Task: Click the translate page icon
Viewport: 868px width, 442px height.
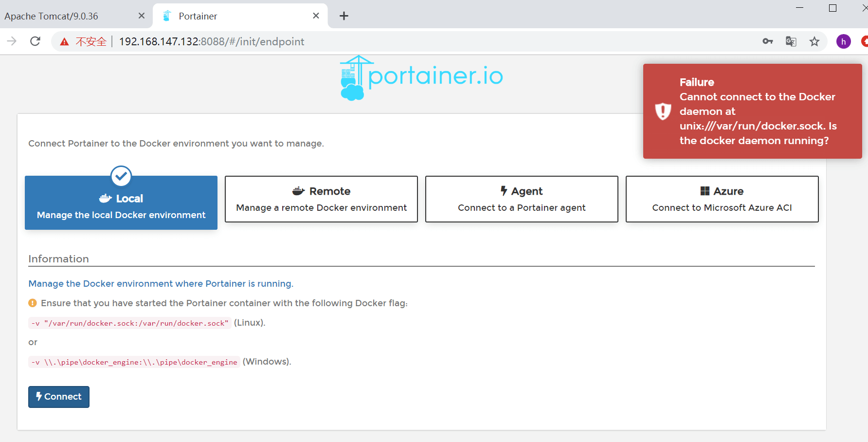Action: [x=791, y=41]
